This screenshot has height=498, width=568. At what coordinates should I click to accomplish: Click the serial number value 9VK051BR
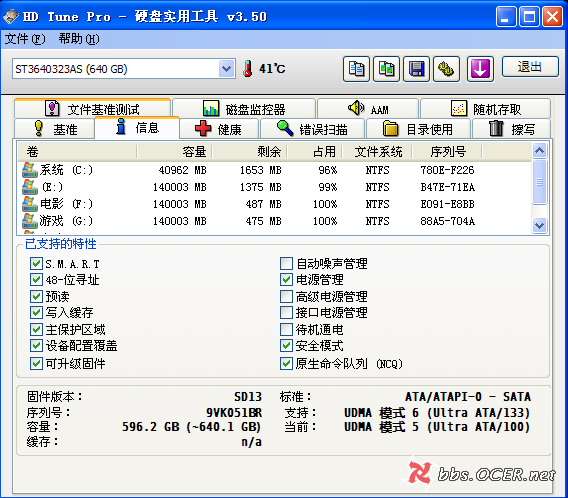click(234, 413)
